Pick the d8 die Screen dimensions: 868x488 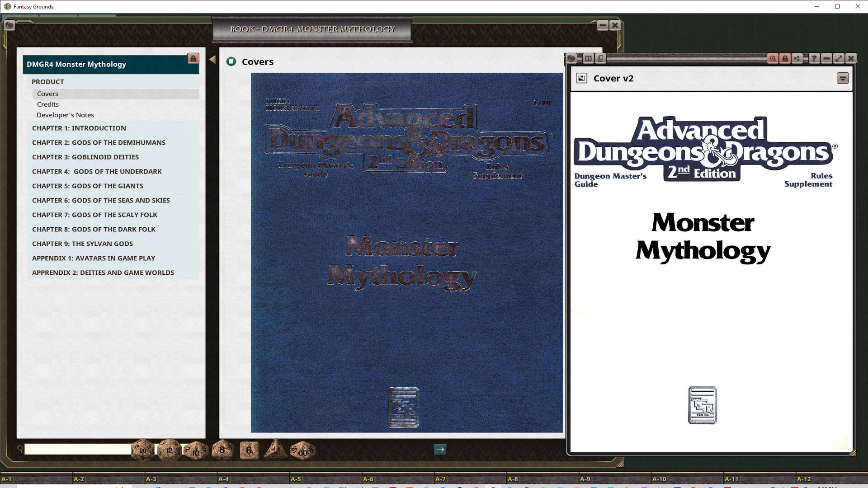tap(222, 450)
